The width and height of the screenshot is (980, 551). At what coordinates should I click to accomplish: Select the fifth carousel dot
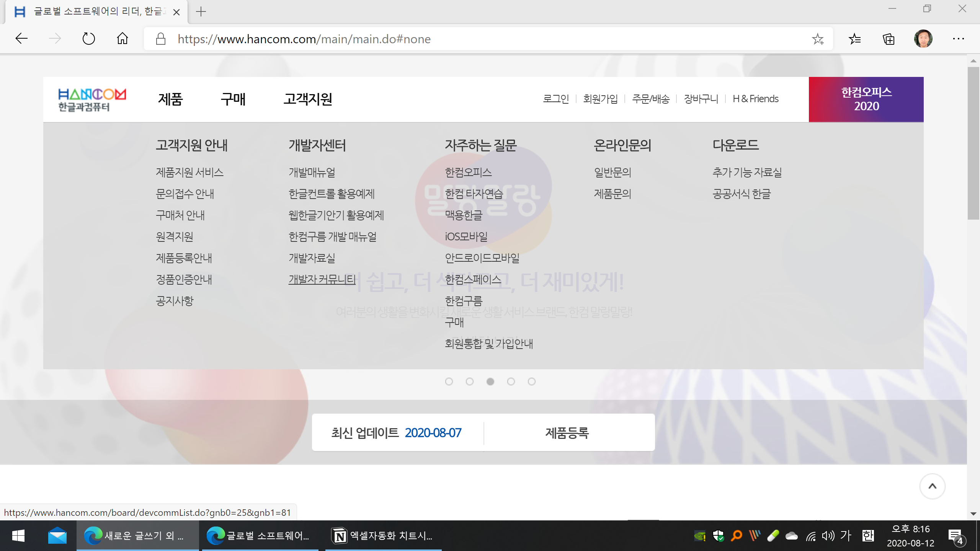click(532, 381)
